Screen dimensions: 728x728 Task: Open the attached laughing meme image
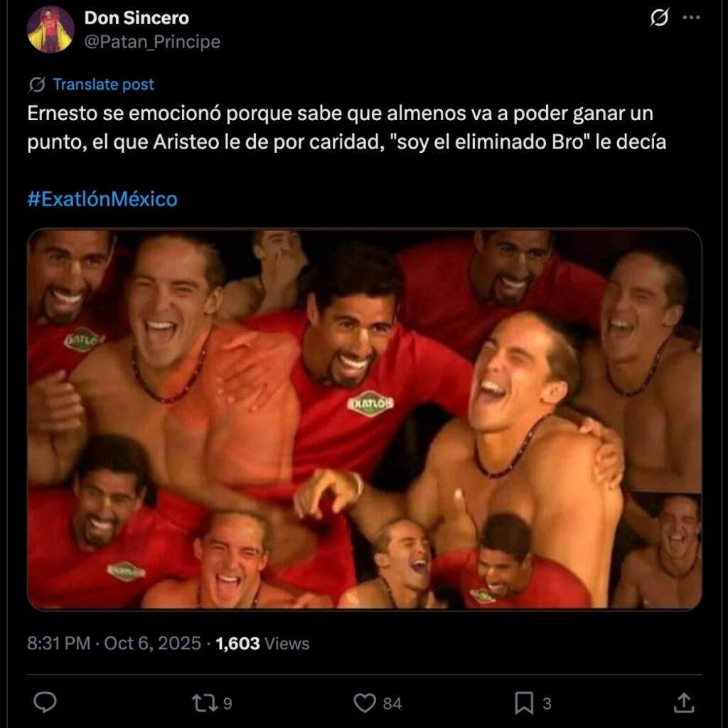tap(364, 419)
